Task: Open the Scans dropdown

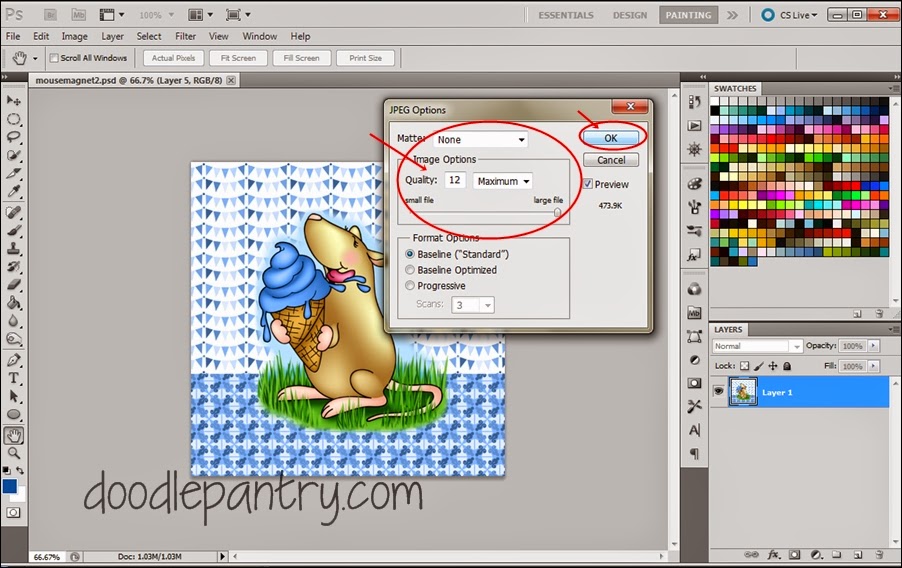Action: pos(473,305)
